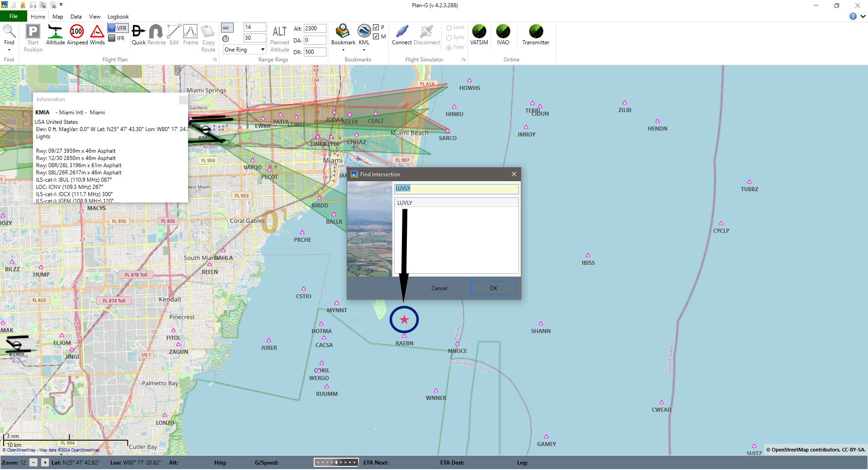This screenshot has width=868, height=470.
Task: Open the One Ring dropdown
Action: tap(245, 50)
